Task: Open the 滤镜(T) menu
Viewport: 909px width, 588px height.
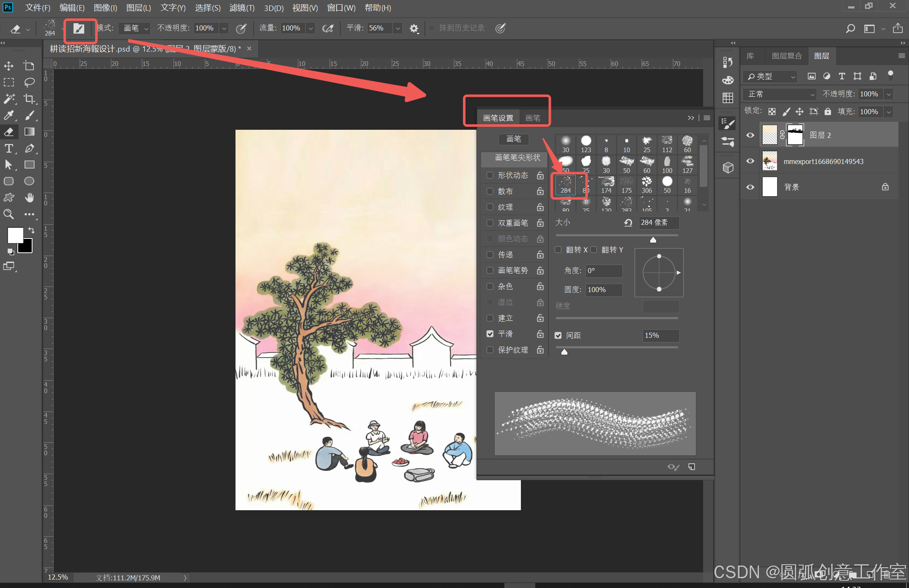Action: (x=241, y=8)
